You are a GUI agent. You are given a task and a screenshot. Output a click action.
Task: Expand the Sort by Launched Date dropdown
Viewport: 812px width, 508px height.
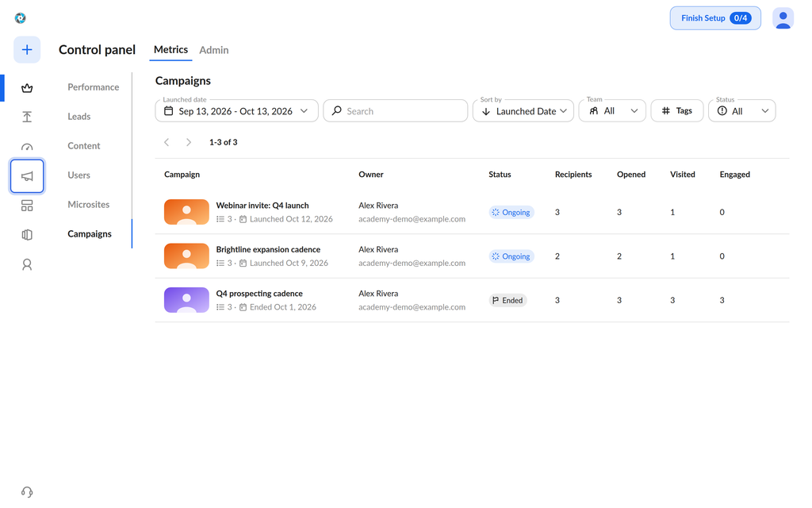tap(523, 111)
